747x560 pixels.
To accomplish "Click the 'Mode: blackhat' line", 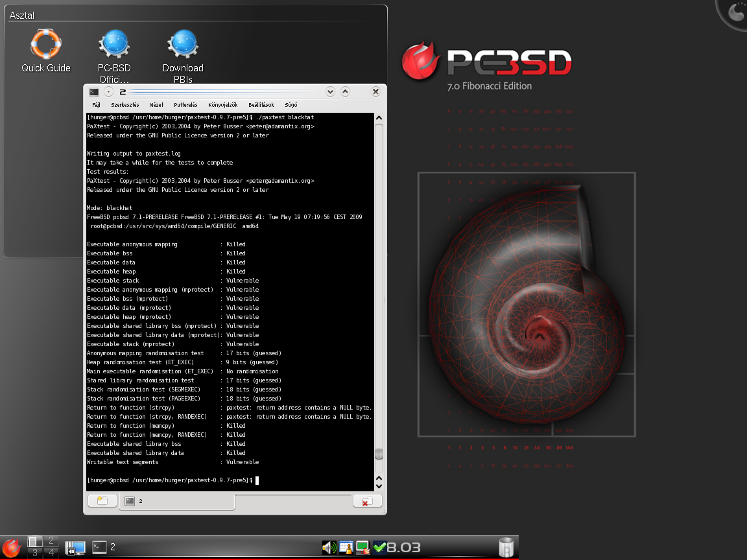I will pos(110,207).
